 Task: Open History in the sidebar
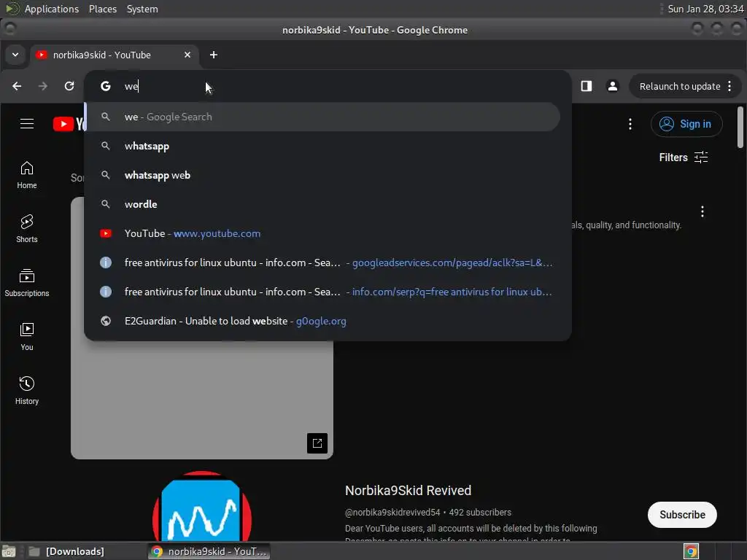(x=27, y=391)
